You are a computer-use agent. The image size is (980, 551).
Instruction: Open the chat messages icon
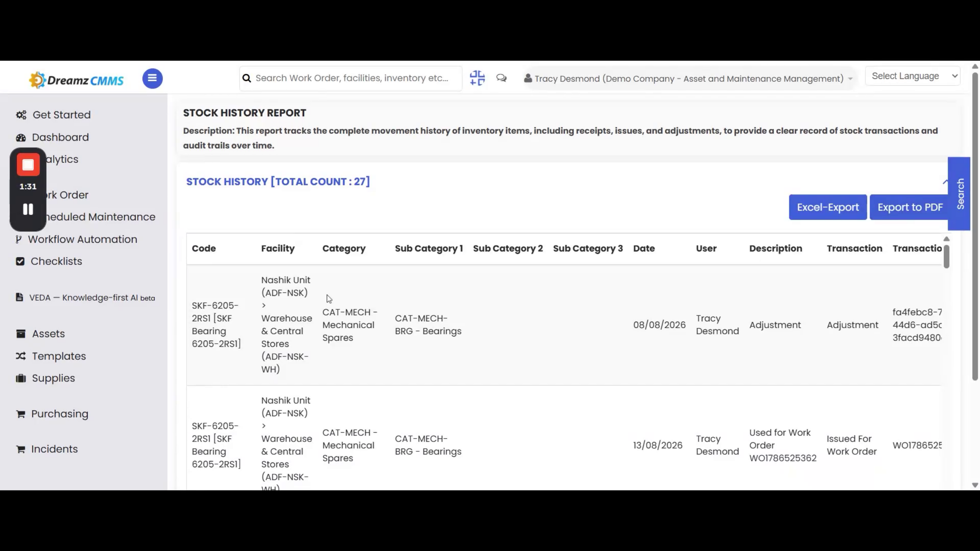pos(501,78)
